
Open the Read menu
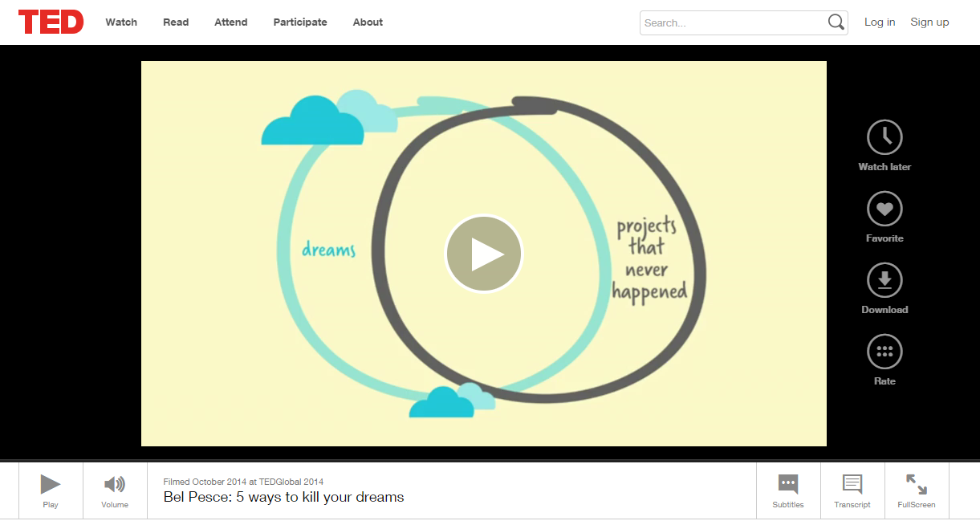(x=176, y=22)
